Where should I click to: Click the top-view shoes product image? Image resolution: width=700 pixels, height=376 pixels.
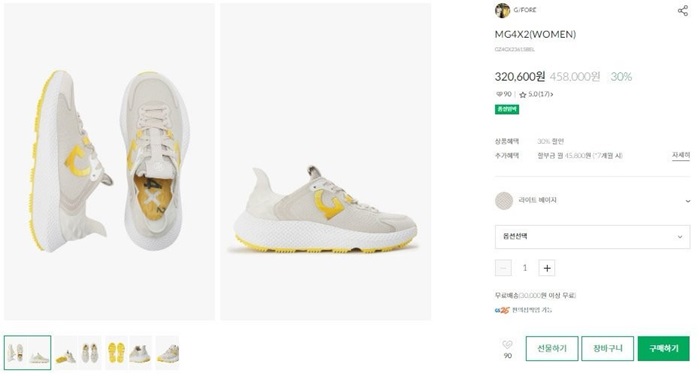109,162
